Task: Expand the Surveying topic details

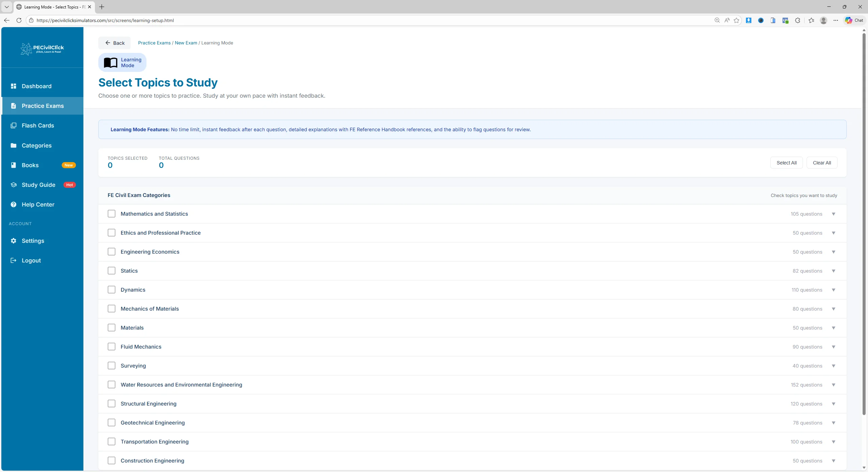Action: pos(833,366)
